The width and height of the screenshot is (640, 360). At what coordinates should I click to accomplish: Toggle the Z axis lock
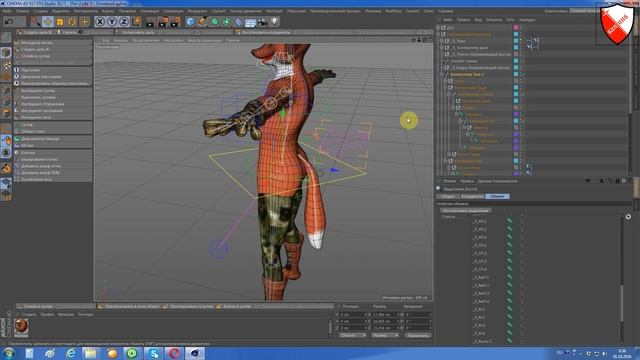[x=124, y=22]
